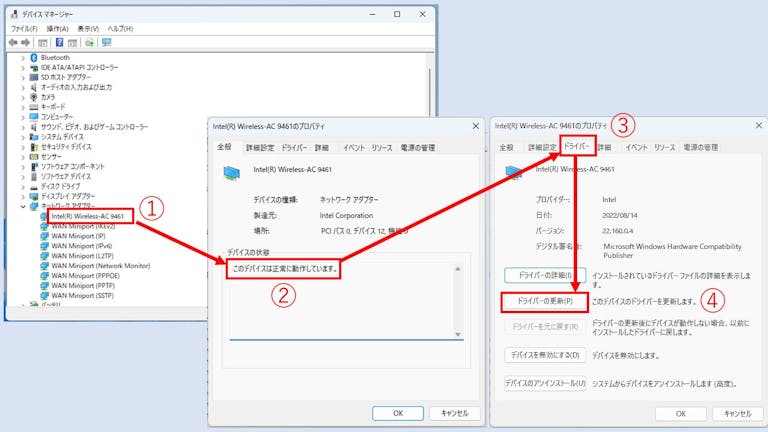Image resolution: width=768 pixels, height=432 pixels.
Task: Open the ファイル(F) menu
Action: click(24, 29)
